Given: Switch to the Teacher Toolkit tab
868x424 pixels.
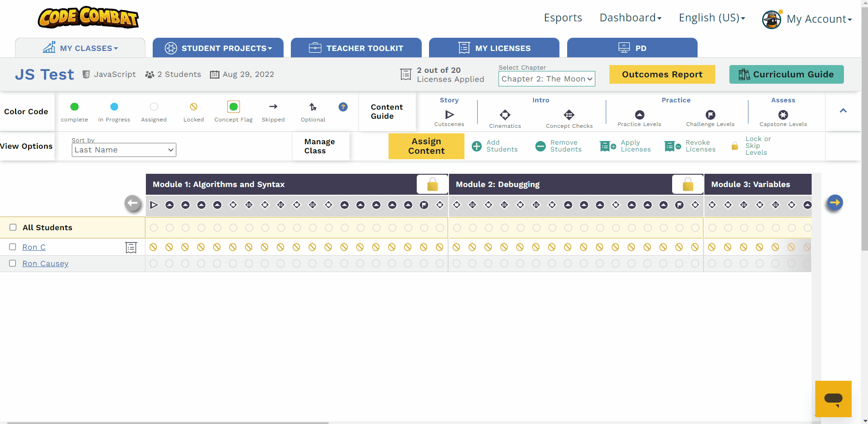Looking at the screenshot, I should click(x=356, y=48).
